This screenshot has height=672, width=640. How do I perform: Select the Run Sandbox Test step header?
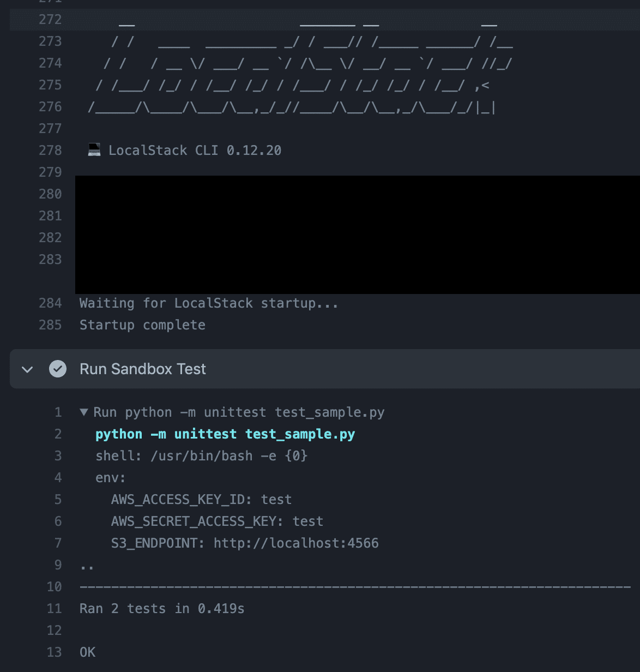143,369
